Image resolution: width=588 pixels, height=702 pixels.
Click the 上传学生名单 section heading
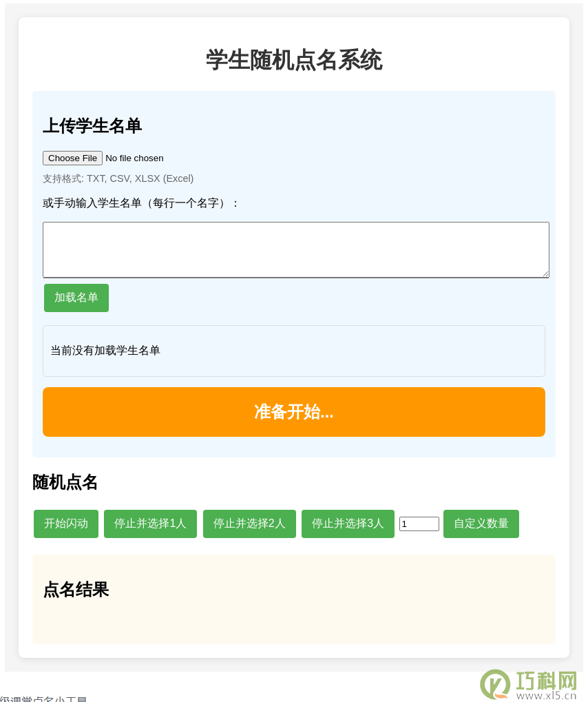(x=92, y=126)
